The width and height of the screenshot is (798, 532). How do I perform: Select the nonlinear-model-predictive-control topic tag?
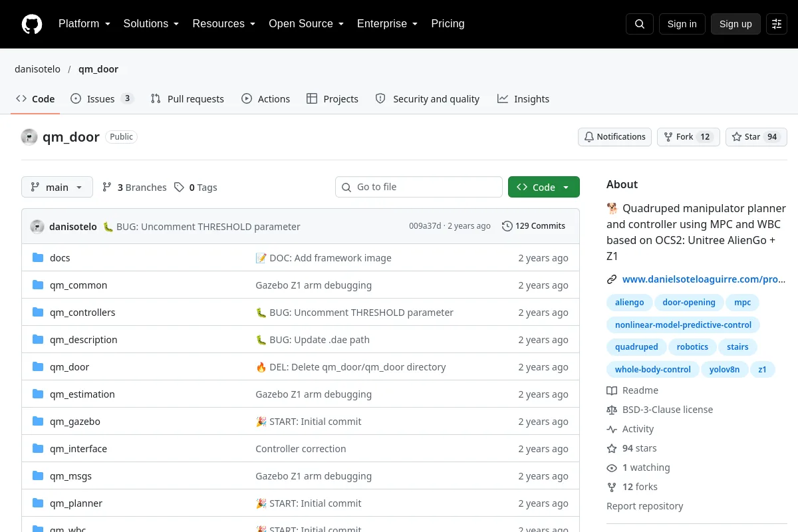tap(683, 325)
